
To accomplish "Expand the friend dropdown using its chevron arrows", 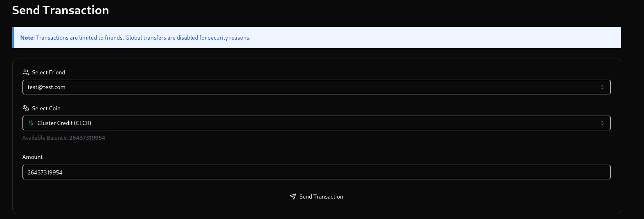I will (x=602, y=87).
